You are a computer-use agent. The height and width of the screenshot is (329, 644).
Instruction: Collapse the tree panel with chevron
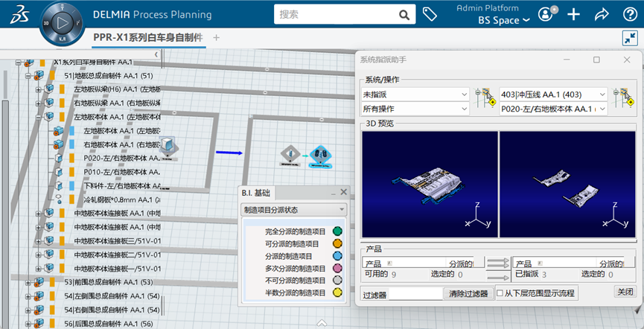(156, 54)
